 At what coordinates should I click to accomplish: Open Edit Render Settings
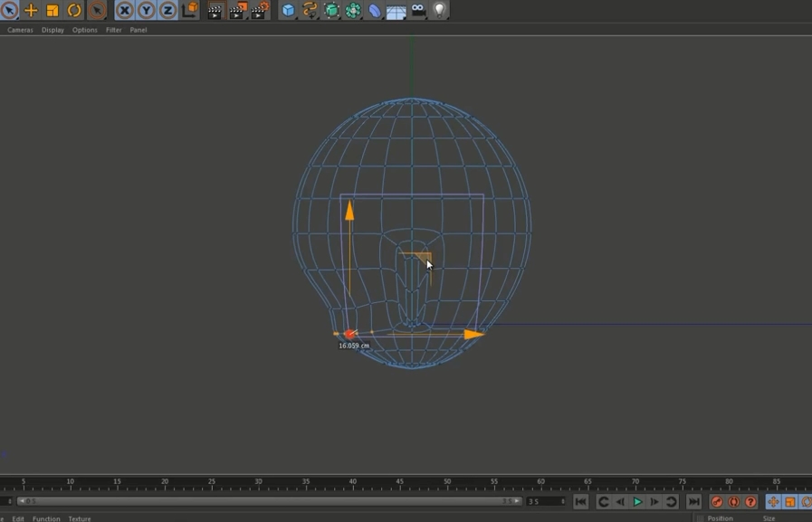tap(260, 10)
